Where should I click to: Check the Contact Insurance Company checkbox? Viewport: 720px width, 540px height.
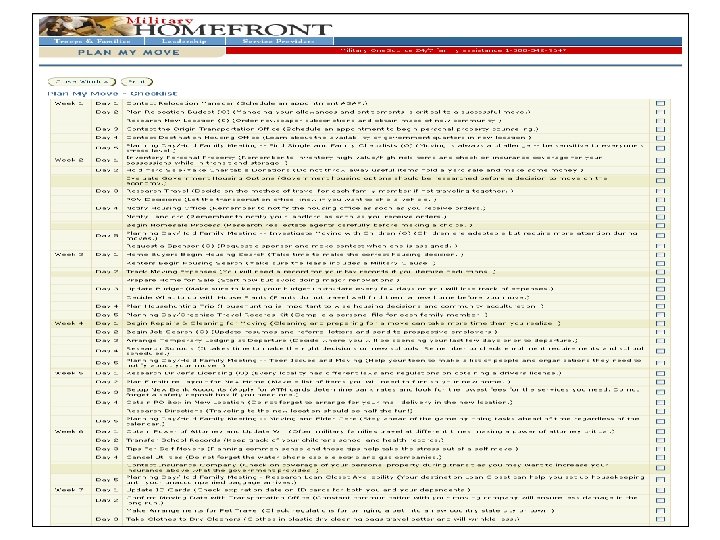pyautogui.click(x=660, y=468)
